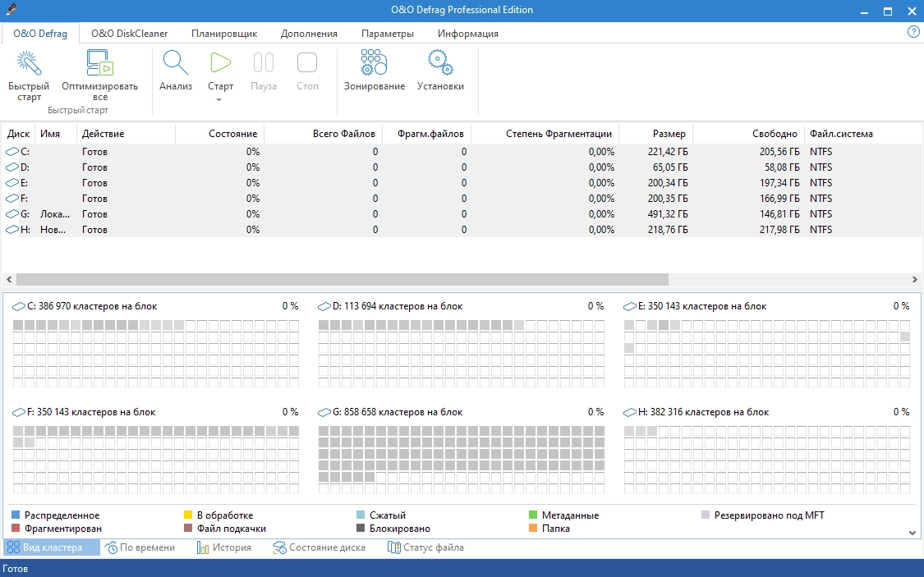Switch to O&O Defrag tab
This screenshot has height=577, width=924.
(x=40, y=34)
